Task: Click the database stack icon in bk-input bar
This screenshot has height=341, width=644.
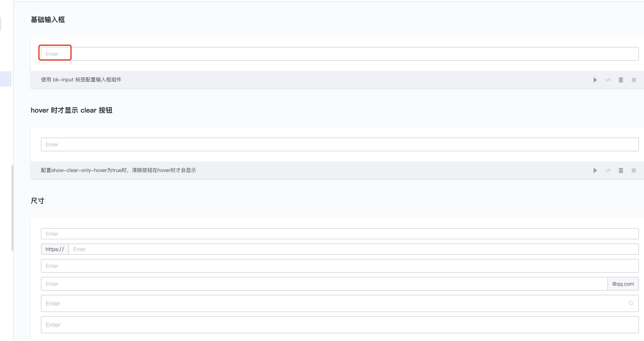Action: (621, 80)
